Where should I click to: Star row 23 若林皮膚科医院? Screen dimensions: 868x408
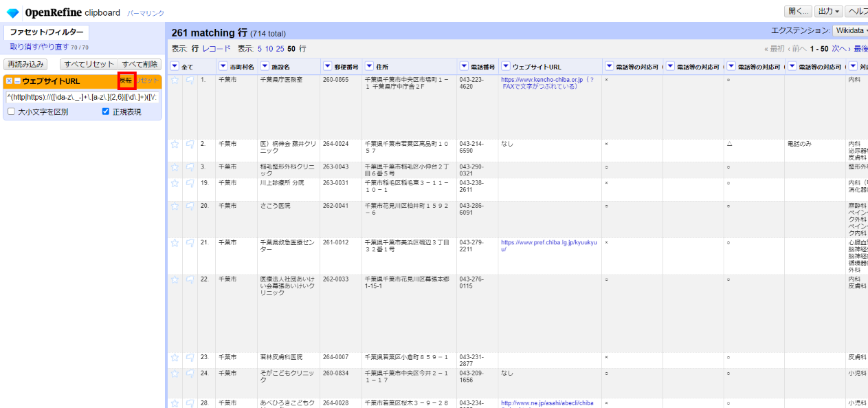[175, 358]
